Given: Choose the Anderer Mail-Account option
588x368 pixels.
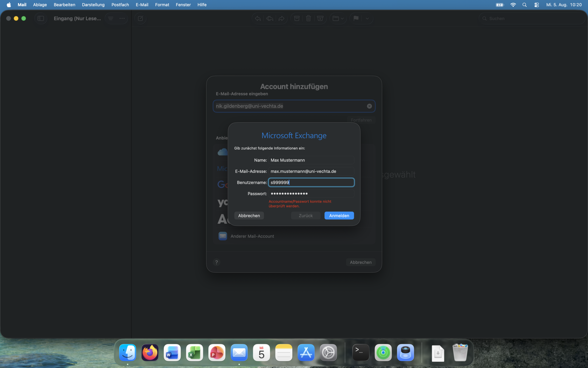Looking at the screenshot, I should click(294, 236).
